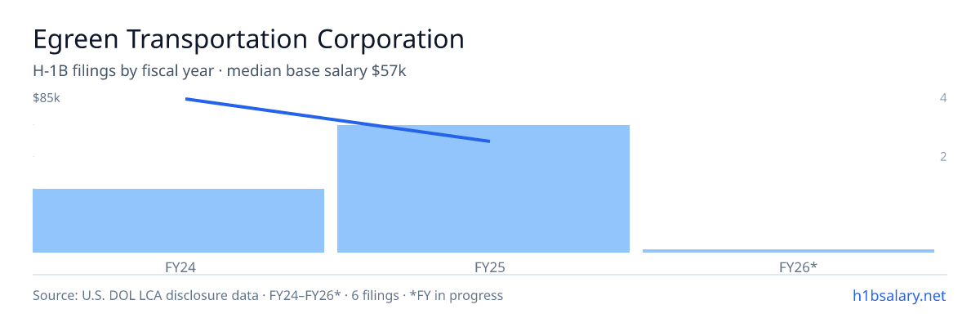The image size is (980, 327).
Task: Click the DOL LCA source footnote
Action: [146, 295]
